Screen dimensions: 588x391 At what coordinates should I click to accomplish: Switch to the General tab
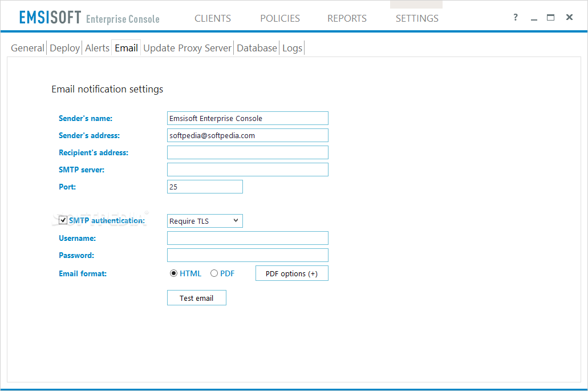(27, 48)
